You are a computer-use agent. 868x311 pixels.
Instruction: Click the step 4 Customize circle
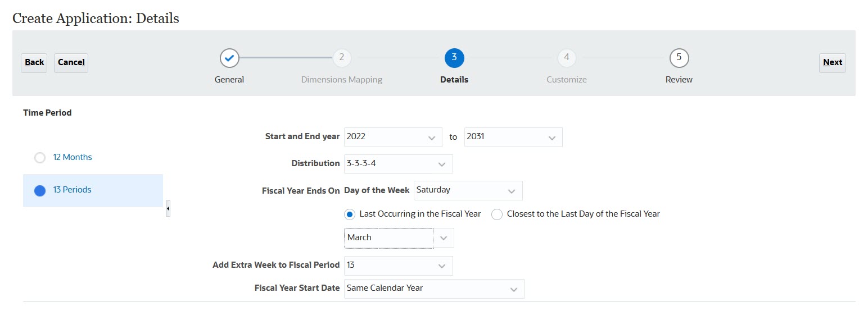[566, 58]
